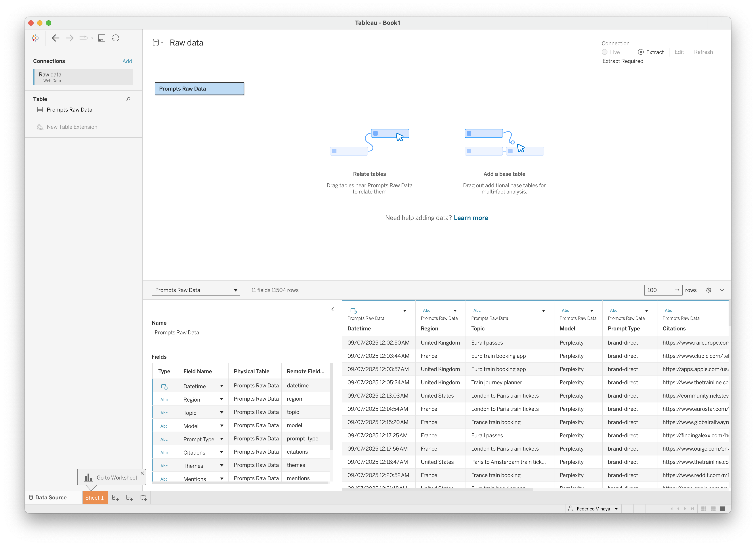Click the Prompts Raw Data canvas table box
Image resolution: width=756 pixels, height=546 pixels.
199,89
